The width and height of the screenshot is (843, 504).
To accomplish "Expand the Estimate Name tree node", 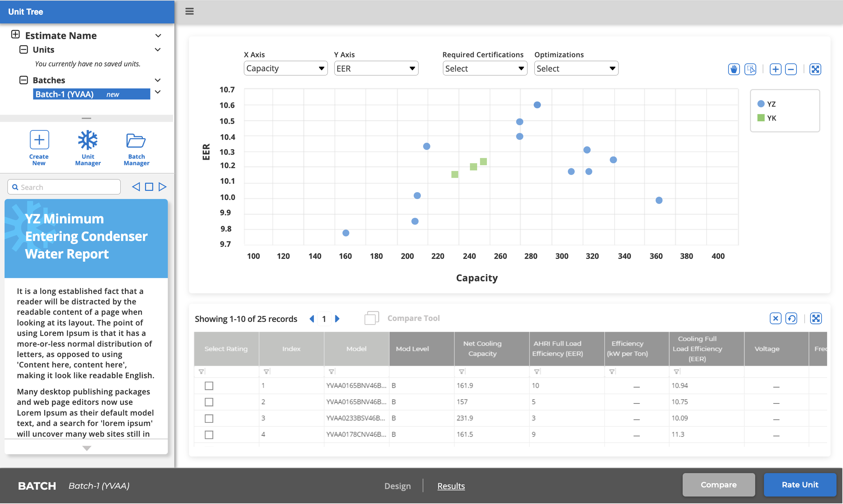I will pyautogui.click(x=15, y=34).
